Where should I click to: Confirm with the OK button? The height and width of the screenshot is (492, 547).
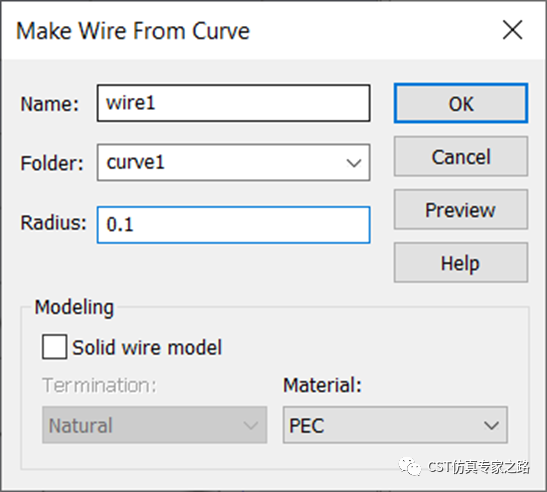[x=461, y=103]
